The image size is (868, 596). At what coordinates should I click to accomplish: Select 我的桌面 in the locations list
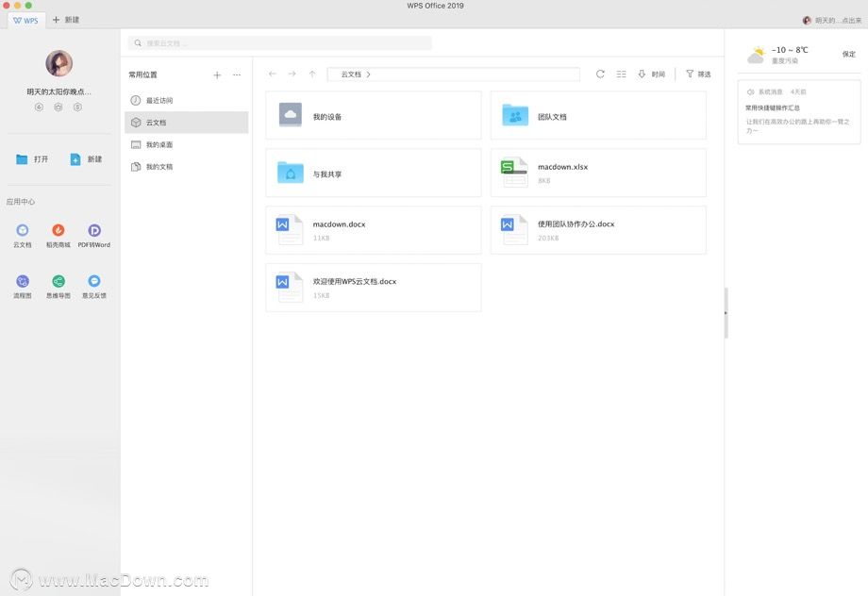point(187,144)
